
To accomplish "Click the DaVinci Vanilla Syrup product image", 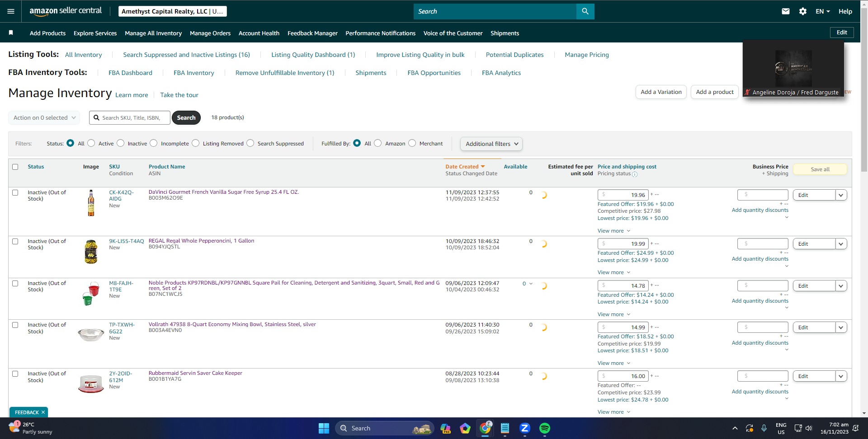I will point(91,203).
